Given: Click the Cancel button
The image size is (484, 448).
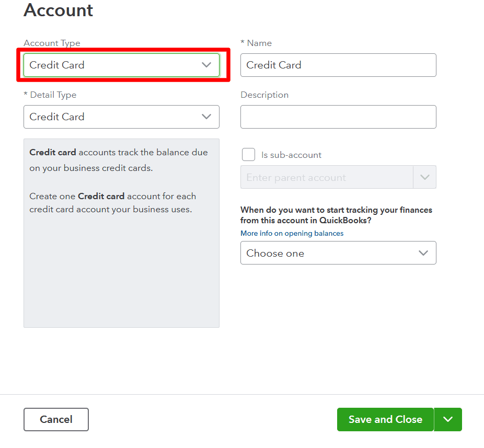Looking at the screenshot, I should pyautogui.click(x=56, y=419).
